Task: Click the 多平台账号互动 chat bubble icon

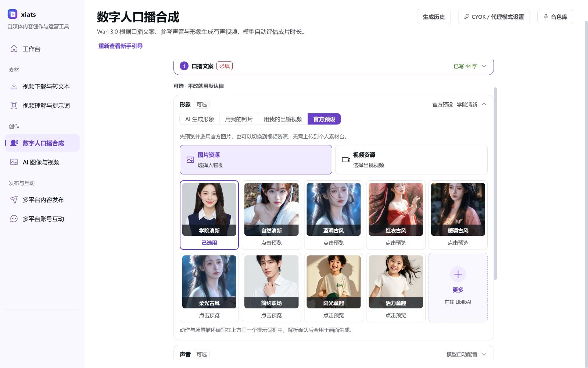Action: 14,219
